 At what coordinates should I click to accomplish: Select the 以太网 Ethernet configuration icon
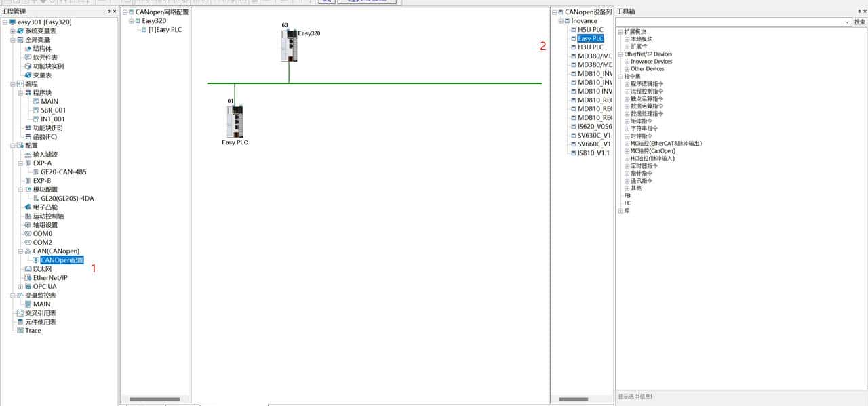28,269
